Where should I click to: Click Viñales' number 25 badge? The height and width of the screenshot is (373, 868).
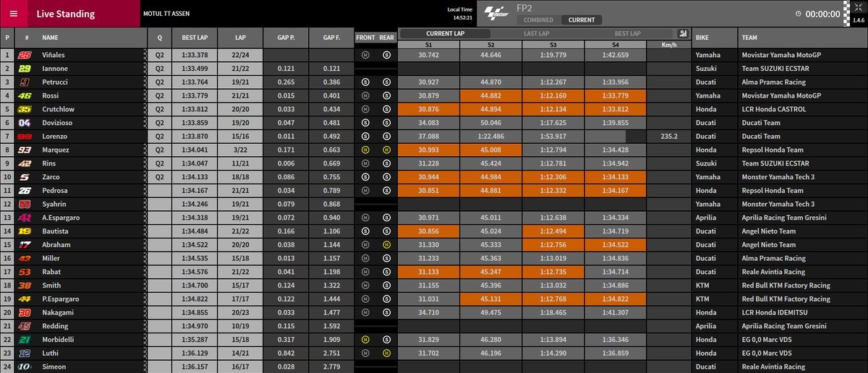[x=25, y=55]
